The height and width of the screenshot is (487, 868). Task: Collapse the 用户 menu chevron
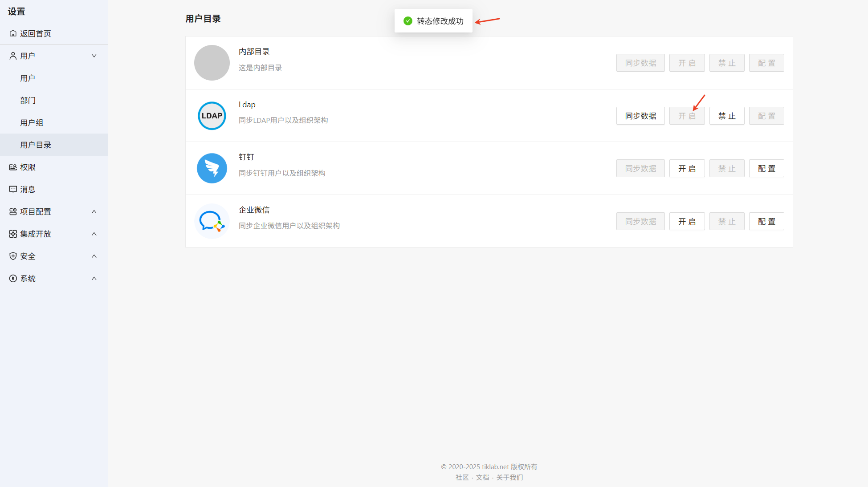point(94,56)
